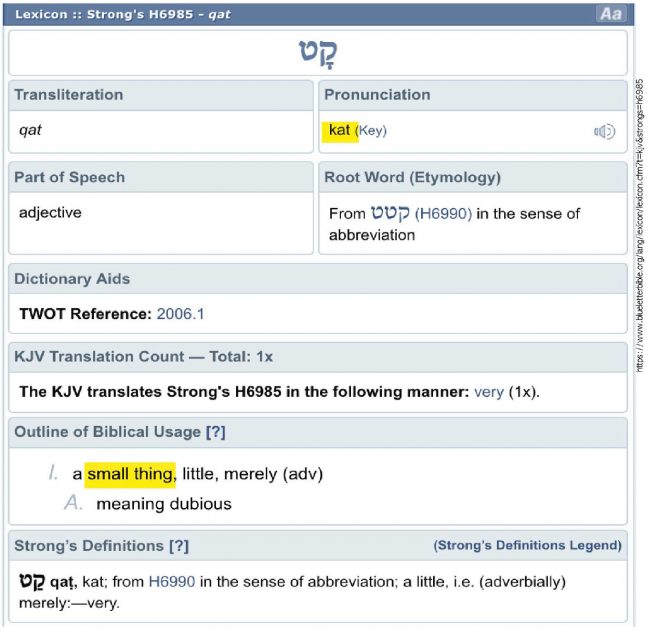This screenshot has height=632, width=650.
Task: Click the Lexicon Strong's H6985 title bar
Action: point(318,15)
